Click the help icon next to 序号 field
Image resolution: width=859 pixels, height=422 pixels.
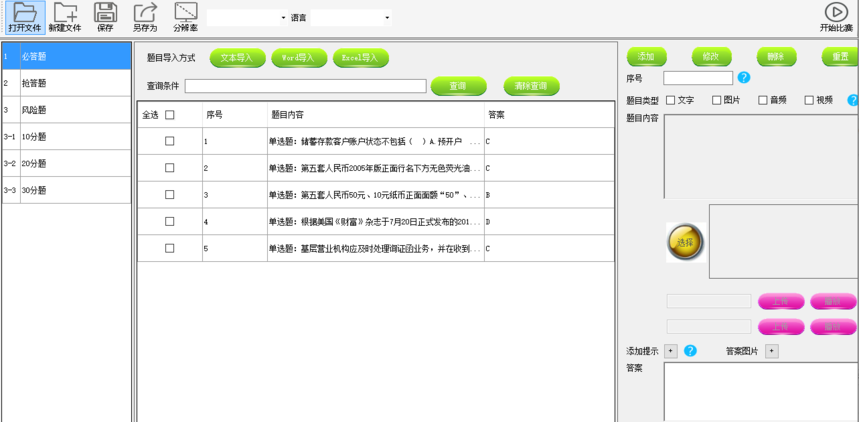click(743, 78)
